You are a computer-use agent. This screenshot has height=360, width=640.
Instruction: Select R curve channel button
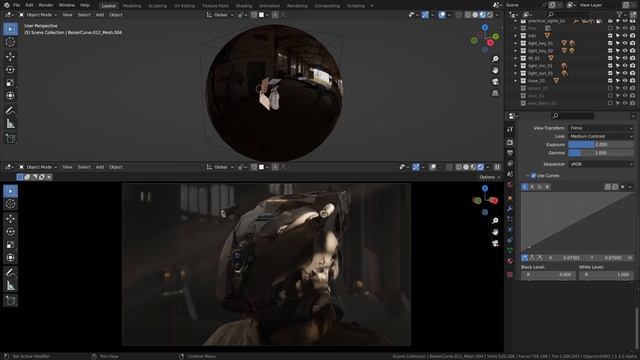click(532, 187)
